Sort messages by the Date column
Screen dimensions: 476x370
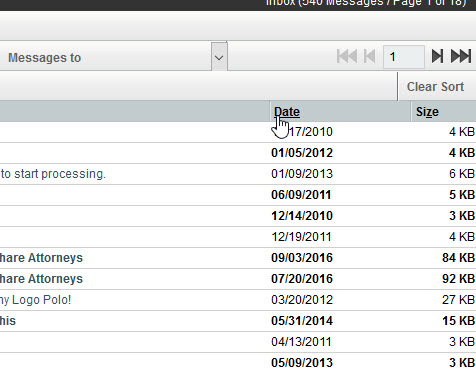click(x=287, y=112)
